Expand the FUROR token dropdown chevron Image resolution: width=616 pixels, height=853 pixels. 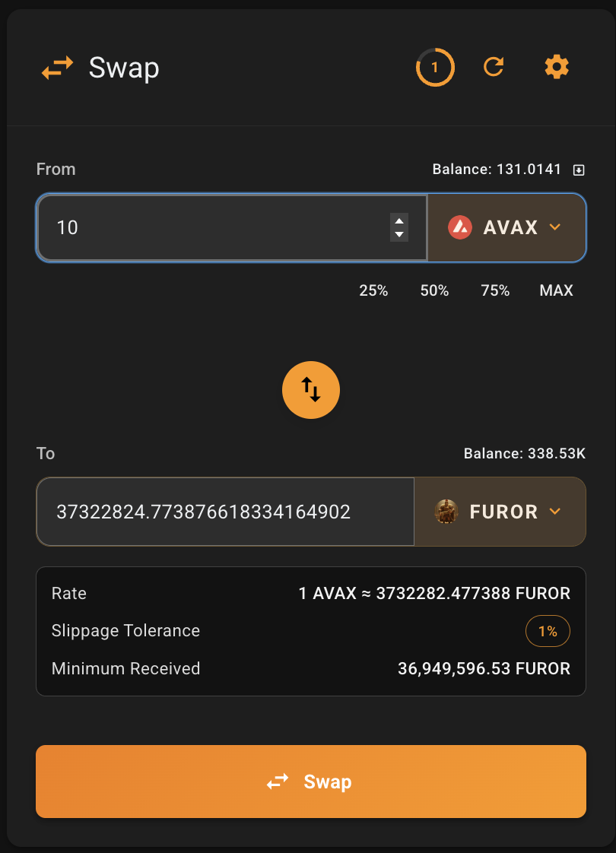point(555,512)
